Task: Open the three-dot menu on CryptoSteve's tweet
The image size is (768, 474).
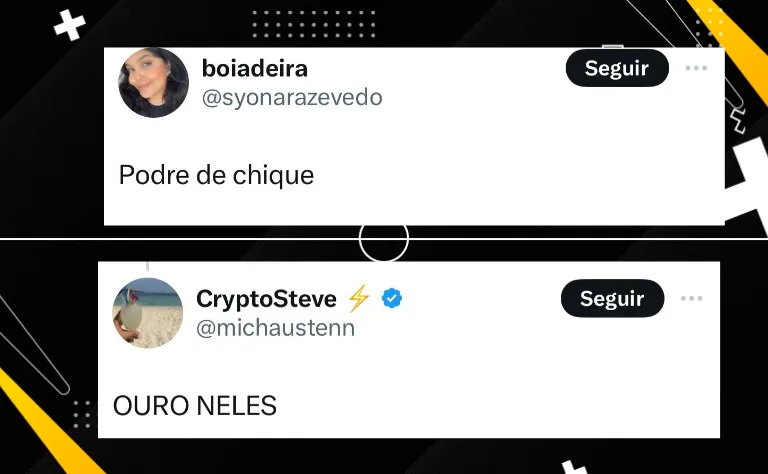Action: pyautogui.click(x=691, y=298)
